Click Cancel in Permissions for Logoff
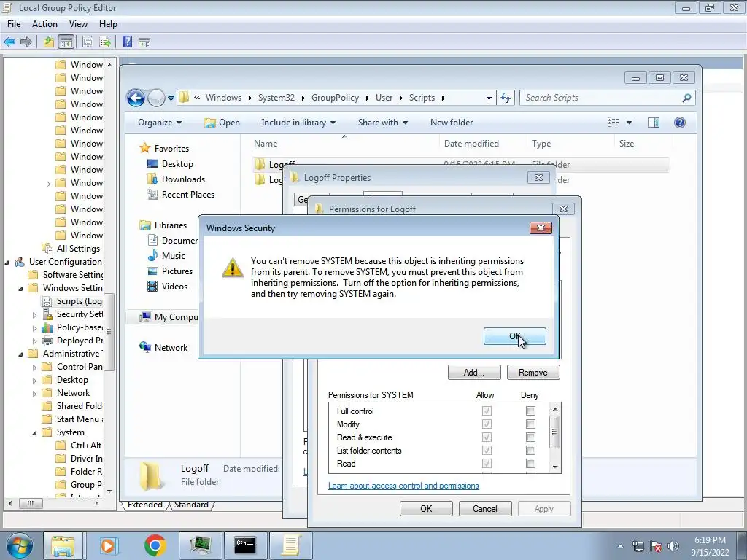The height and width of the screenshot is (560, 747). (485, 508)
